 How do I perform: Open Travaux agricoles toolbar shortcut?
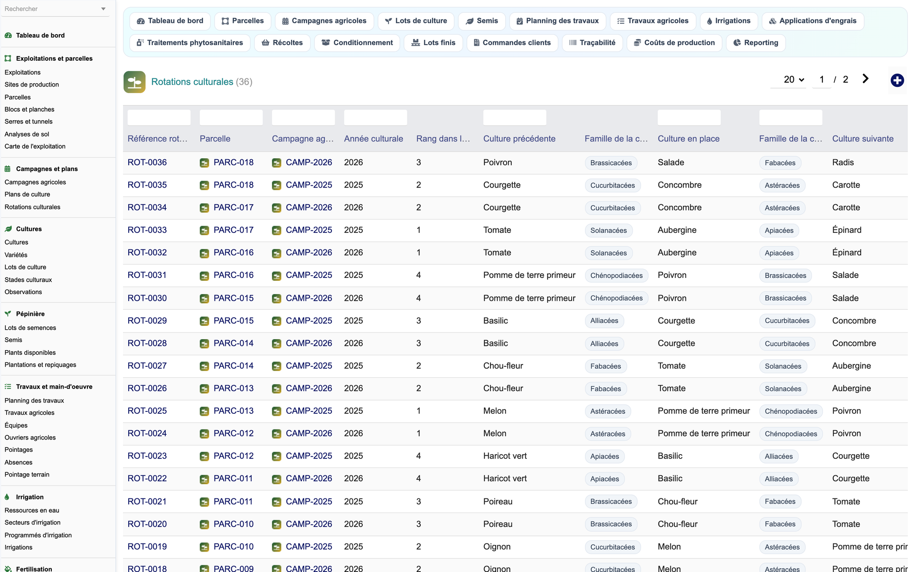coord(653,21)
